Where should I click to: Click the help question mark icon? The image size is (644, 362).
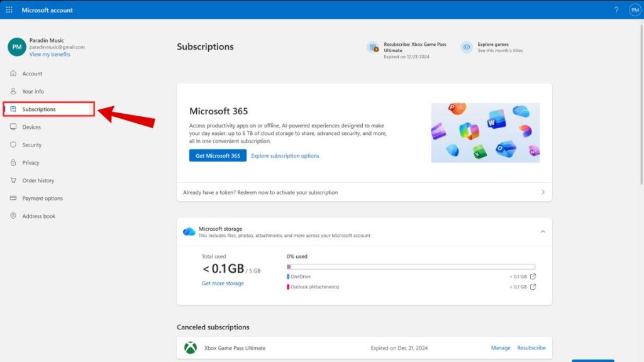click(x=616, y=10)
